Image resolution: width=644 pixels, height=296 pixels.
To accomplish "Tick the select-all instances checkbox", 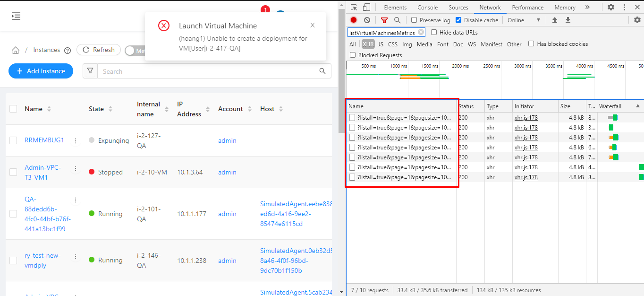I will (x=13, y=109).
